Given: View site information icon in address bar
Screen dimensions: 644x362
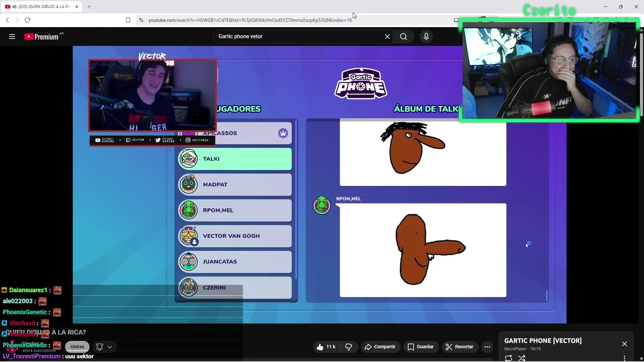Looking at the screenshot, I should pyautogui.click(x=141, y=20).
